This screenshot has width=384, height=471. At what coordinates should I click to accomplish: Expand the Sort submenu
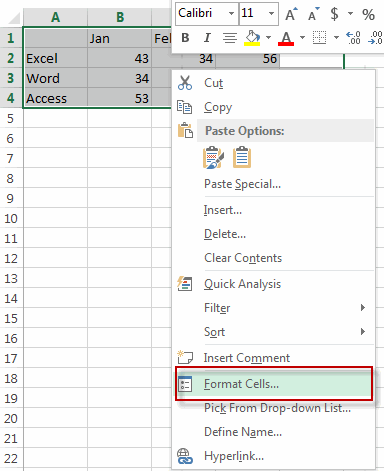273,332
